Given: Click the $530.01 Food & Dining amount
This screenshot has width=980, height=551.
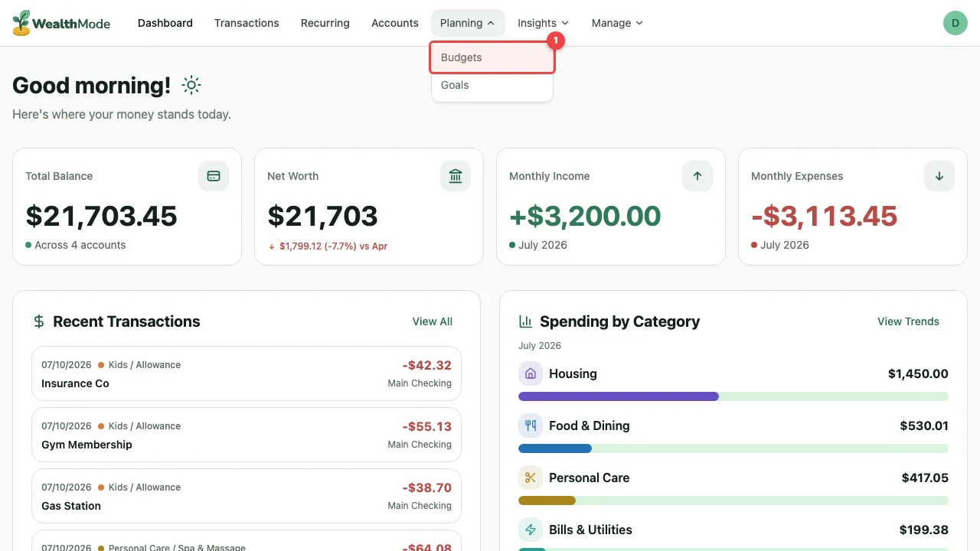Looking at the screenshot, I should (x=924, y=425).
